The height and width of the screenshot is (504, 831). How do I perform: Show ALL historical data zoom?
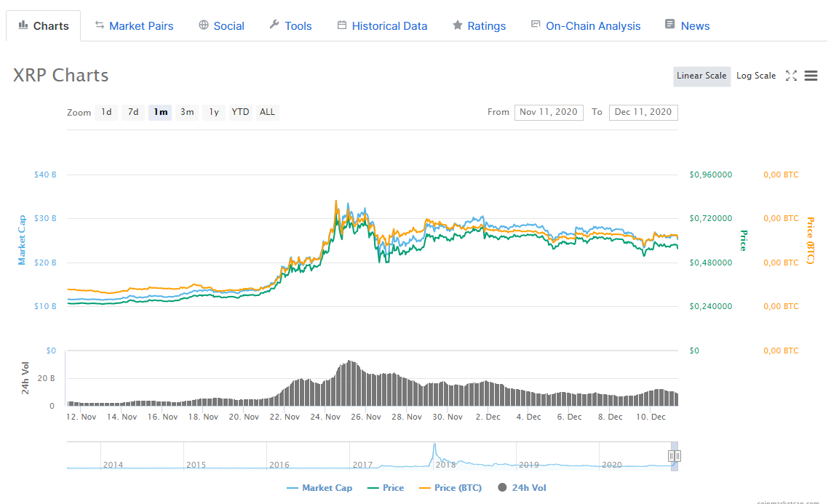tap(267, 112)
